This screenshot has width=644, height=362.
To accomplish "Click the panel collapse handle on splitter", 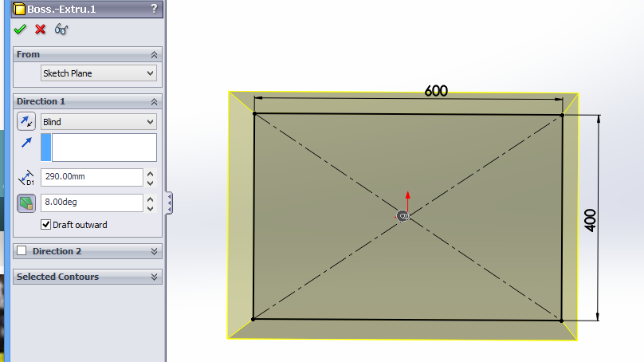I will pyautogui.click(x=169, y=203).
